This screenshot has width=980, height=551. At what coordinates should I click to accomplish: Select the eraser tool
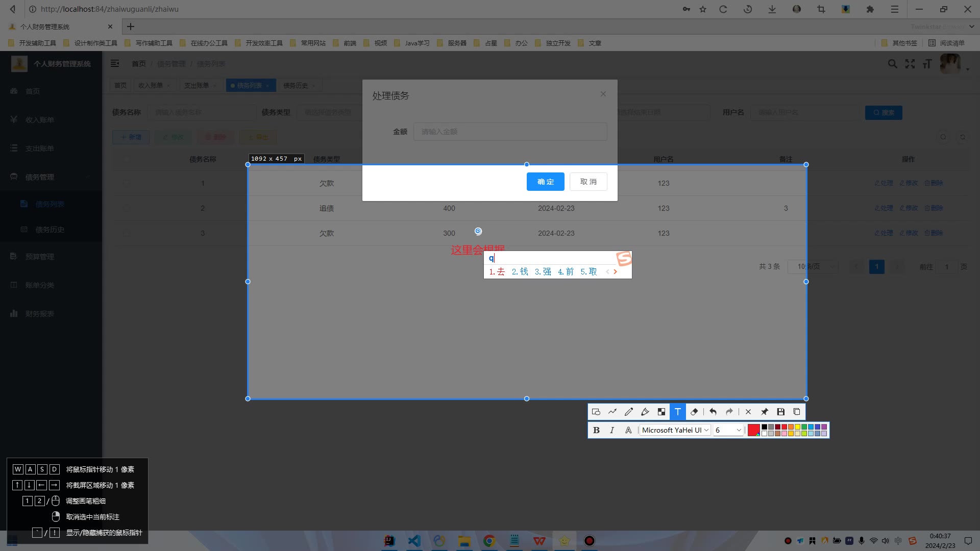pos(694,412)
